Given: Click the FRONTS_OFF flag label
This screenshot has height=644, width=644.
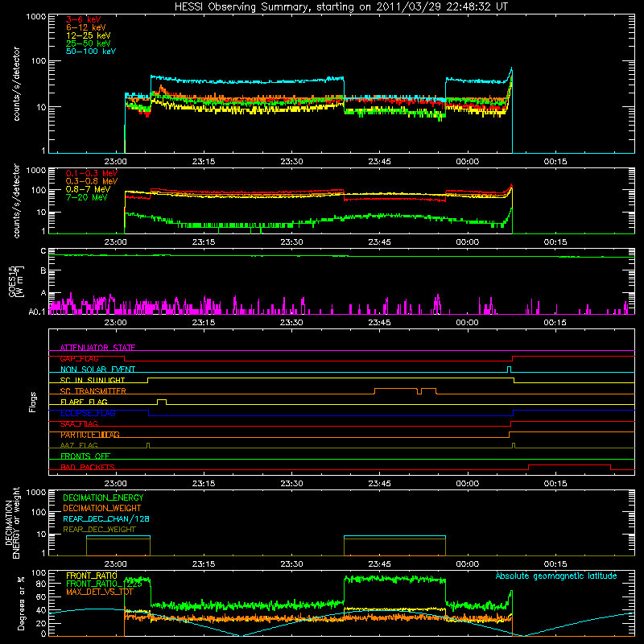Looking at the screenshot, I should [x=85, y=456].
